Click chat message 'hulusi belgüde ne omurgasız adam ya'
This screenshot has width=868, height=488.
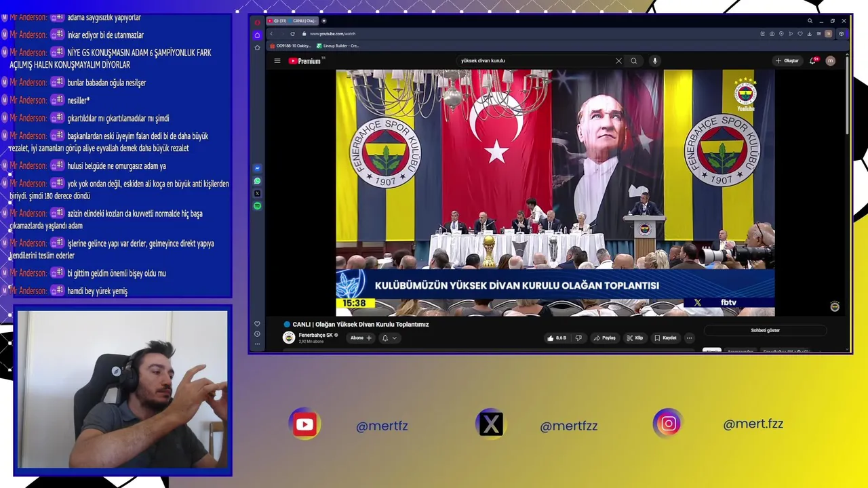(117, 166)
